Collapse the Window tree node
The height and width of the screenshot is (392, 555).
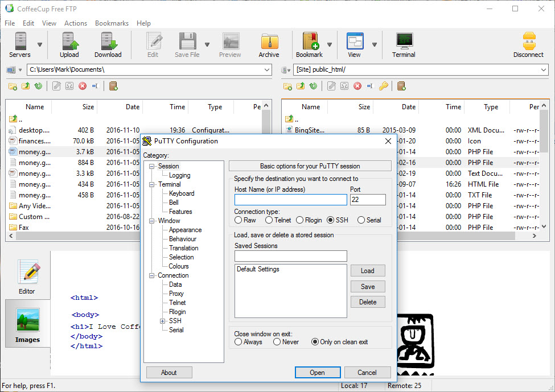[x=151, y=221]
